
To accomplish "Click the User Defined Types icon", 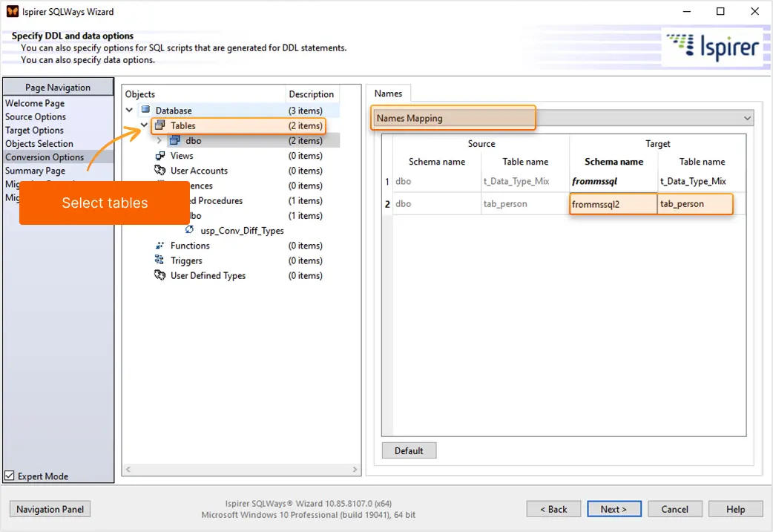I will click(x=159, y=275).
